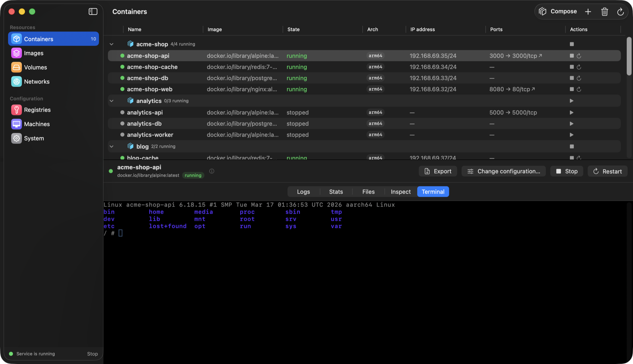Start the analytics-api container
The height and width of the screenshot is (364, 633).
(x=572, y=112)
